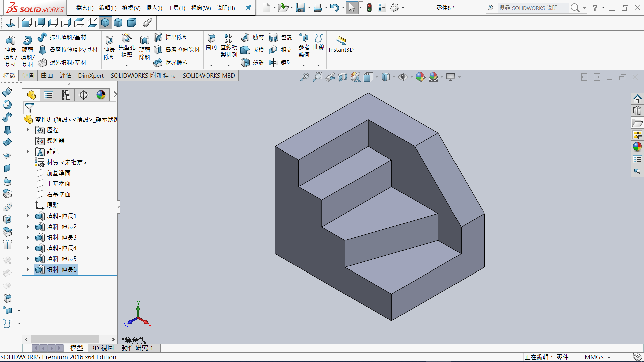Switch to the 草圖 sketch tab
Viewport: 644px width, 362px height.
click(x=28, y=75)
